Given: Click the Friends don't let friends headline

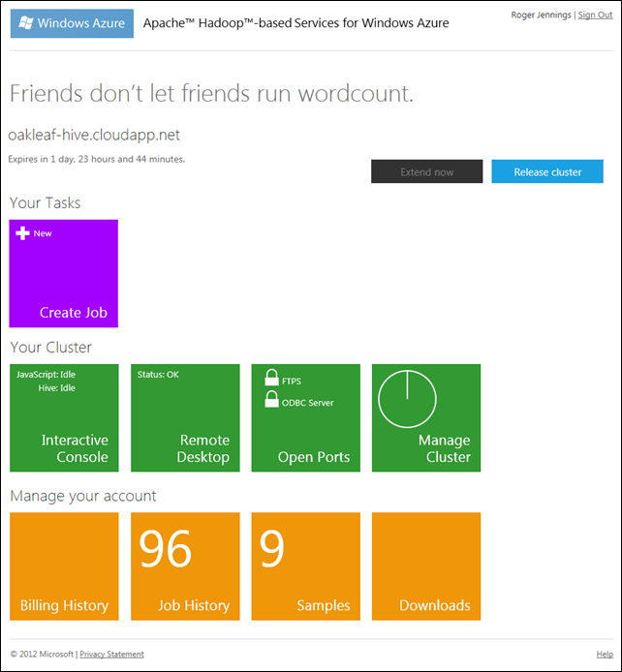Looking at the screenshot, I should coord(211,93).
